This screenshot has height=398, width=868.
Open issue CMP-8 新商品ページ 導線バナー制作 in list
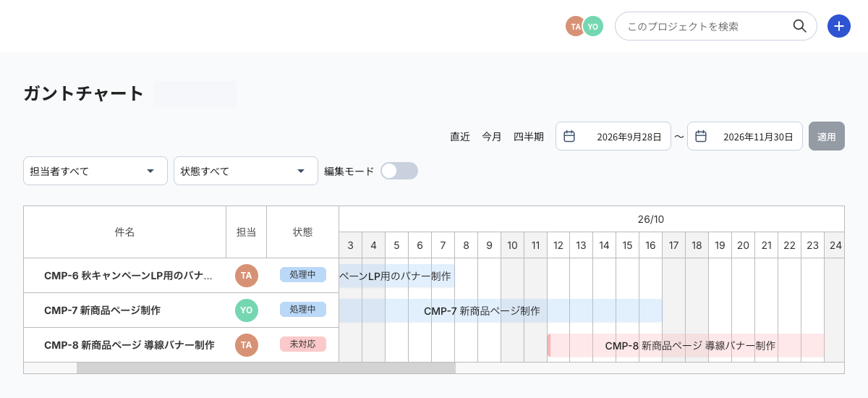pos(129,345)
